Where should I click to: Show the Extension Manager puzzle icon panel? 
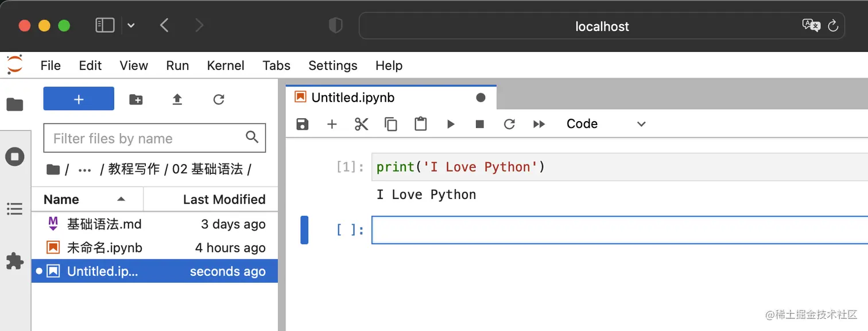click(15, 262)
